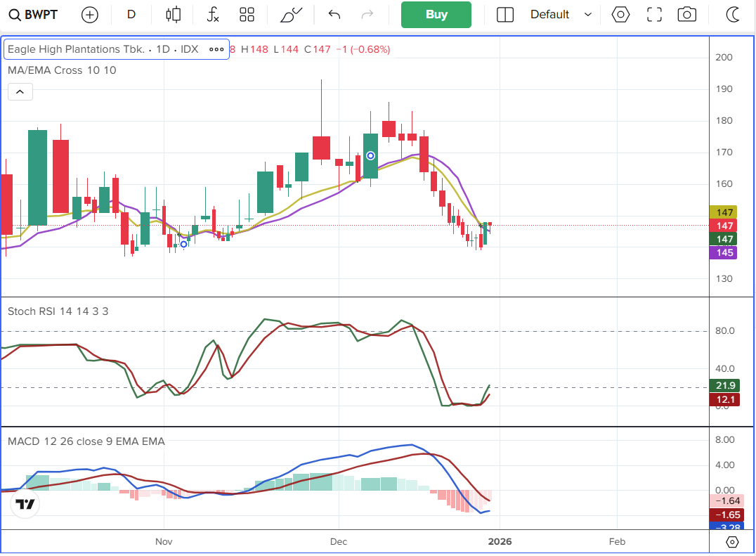Open the three-dot menu beside the symbol title
Viewport: 756px width, 556px height.
tap(216, 49)
